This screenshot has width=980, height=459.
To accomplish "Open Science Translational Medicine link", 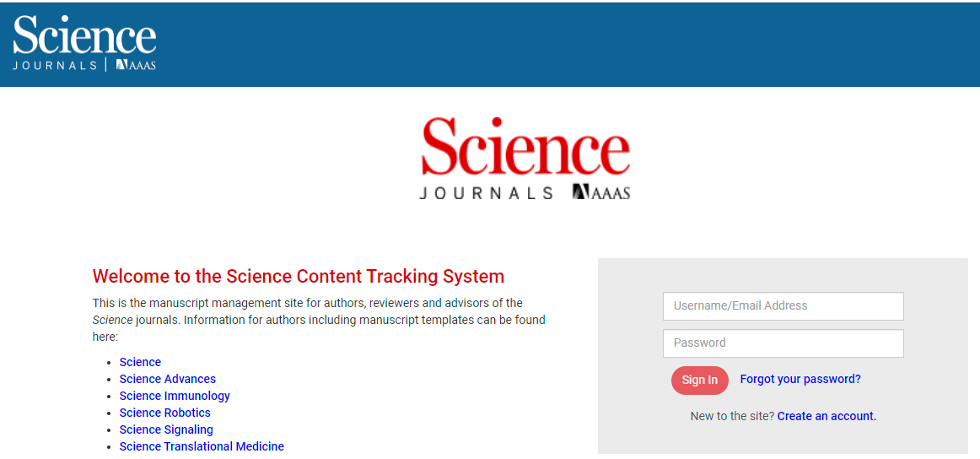I will click(x=202, y=446).
